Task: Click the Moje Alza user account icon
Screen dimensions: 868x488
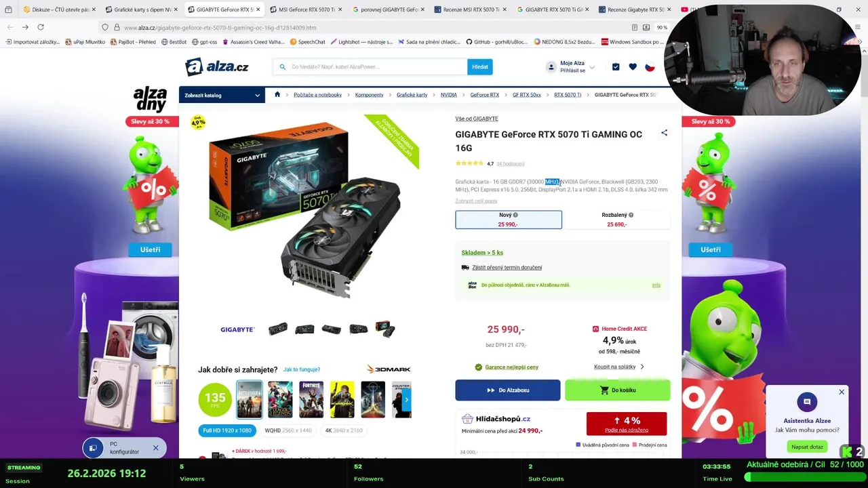Action: coord(551,67)
